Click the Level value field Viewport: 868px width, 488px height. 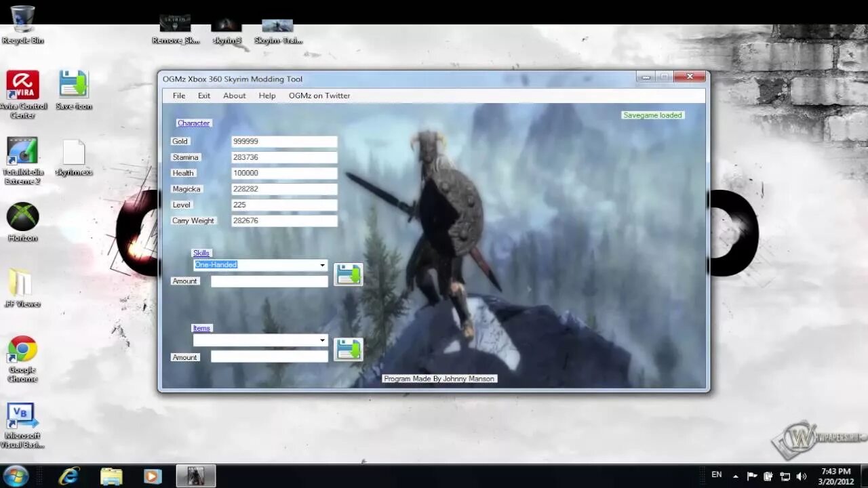pos(284,205)
